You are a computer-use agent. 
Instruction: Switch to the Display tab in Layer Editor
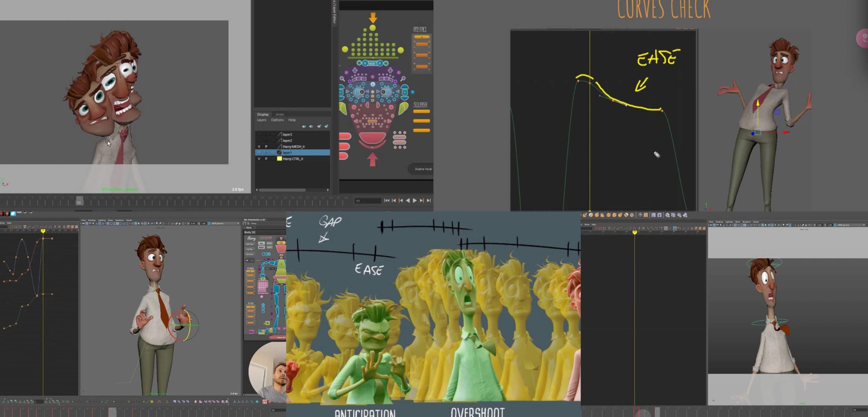point(263,114)
